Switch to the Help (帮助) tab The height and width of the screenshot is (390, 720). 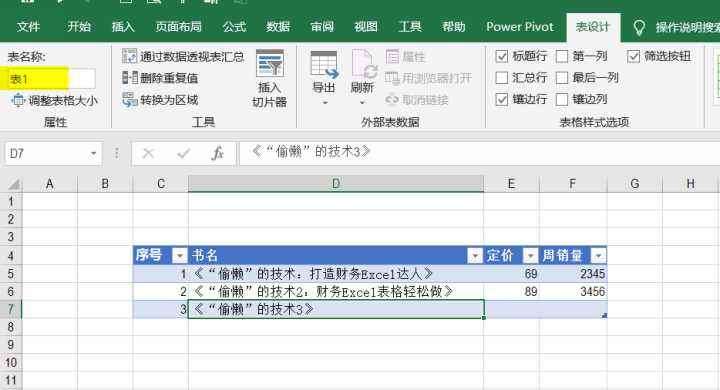[453, 27]
